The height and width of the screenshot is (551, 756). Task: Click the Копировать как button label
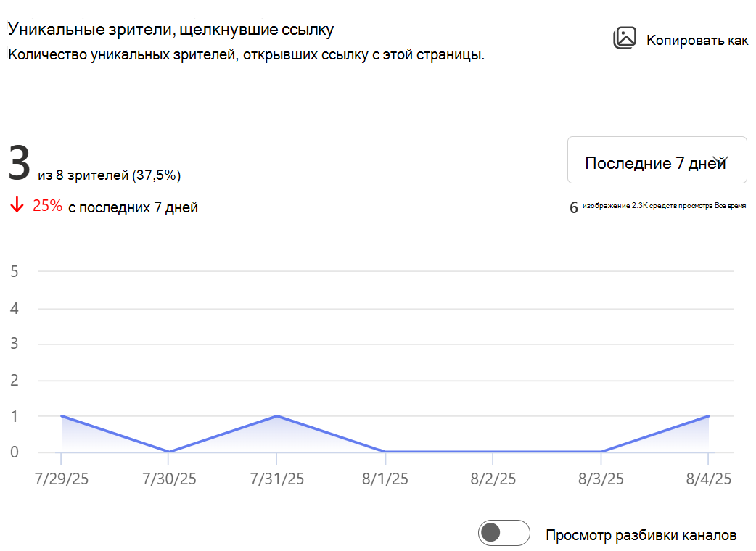pos(697,40)
